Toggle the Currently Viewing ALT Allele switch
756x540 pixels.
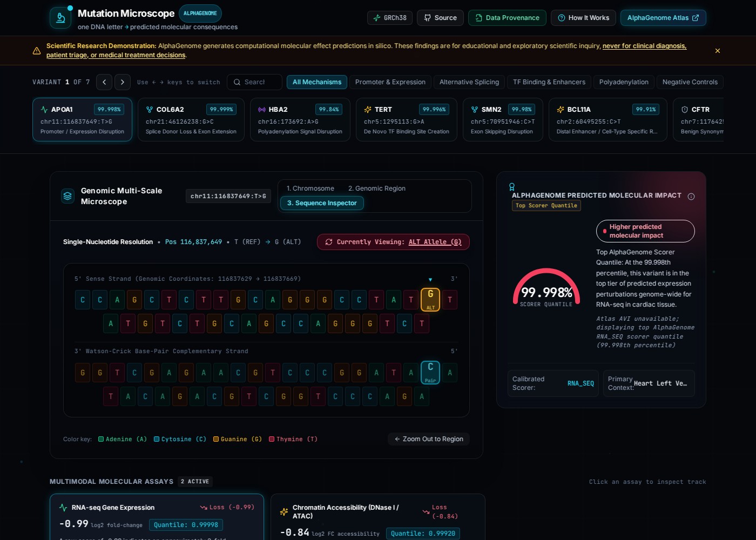[x=393, y=242]
